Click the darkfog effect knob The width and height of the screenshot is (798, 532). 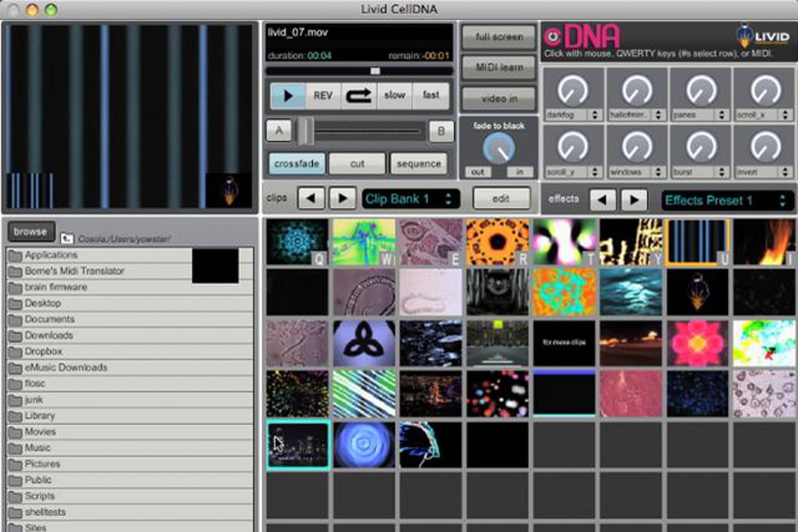pyautogui.click(x=573, y=90)
